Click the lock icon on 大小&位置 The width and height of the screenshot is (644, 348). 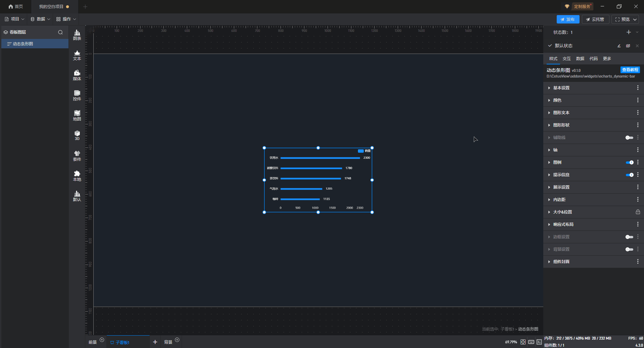(x=638, y=212)
